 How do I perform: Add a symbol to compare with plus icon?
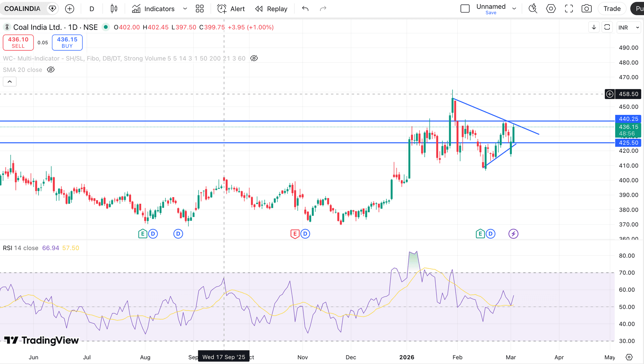(x=69, y=9)
